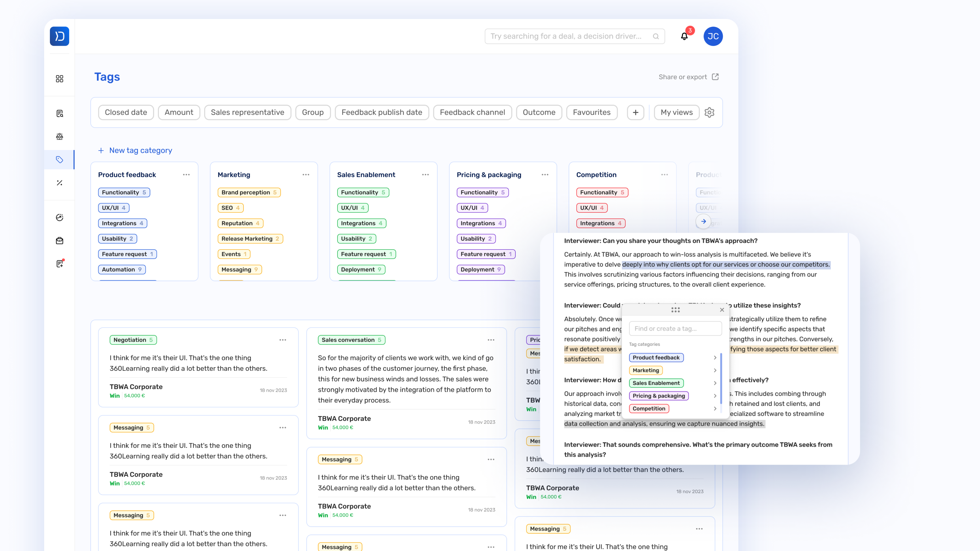
Task: Select the Outcome filter chip
Action: (539, 113)
